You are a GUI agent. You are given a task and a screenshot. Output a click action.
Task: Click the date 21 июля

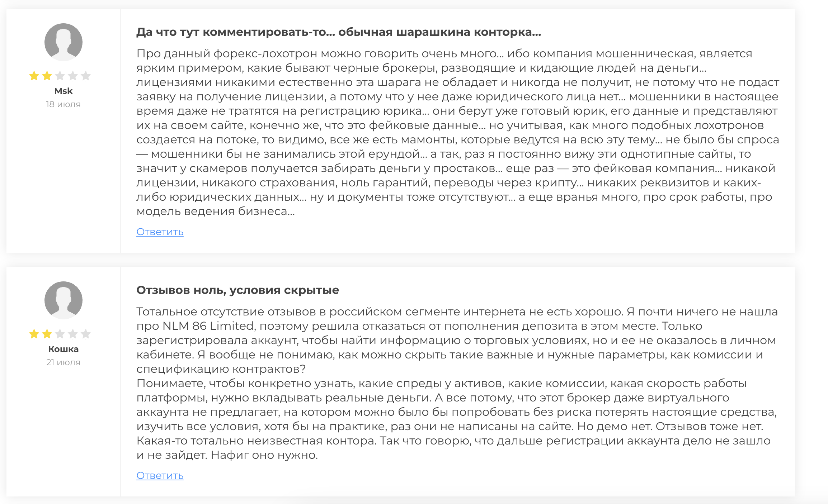click(63, 362)
